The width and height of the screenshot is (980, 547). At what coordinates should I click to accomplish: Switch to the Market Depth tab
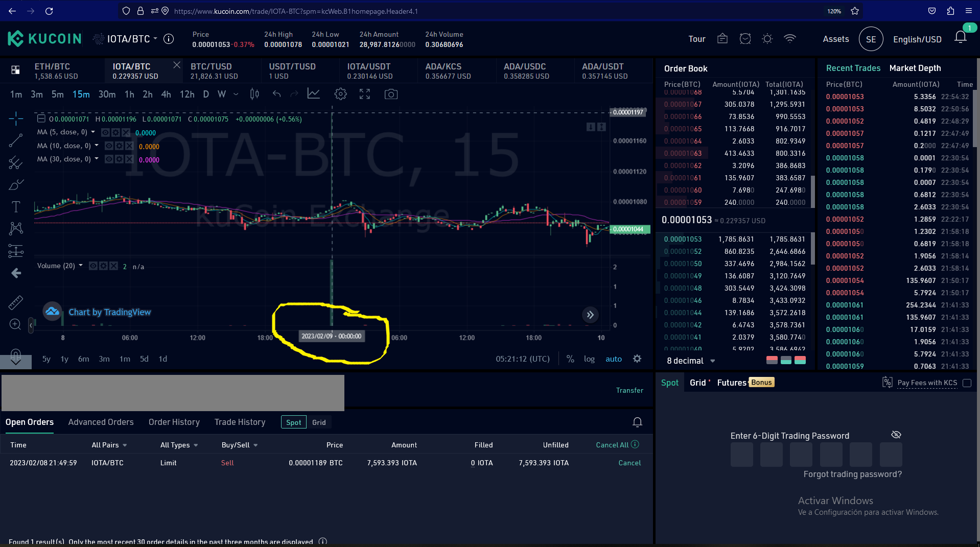pyautogui.click(x=915, y=68)
